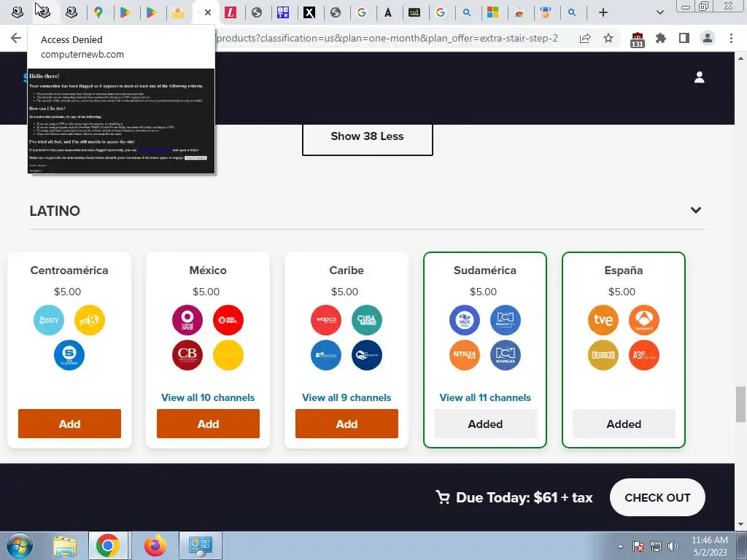Click the CHECK OUT button

pos(657,497)
